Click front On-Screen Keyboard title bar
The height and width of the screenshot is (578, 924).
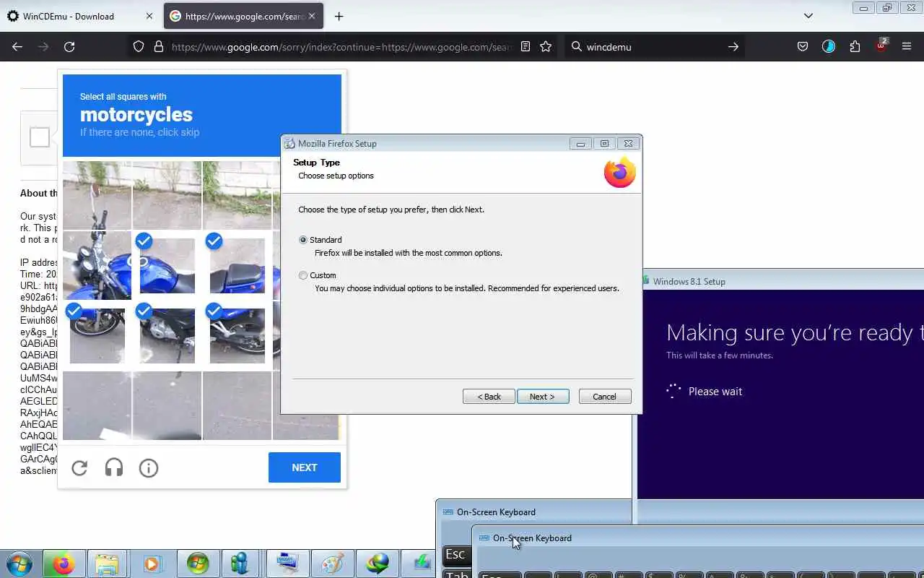[x=697, y=538]
